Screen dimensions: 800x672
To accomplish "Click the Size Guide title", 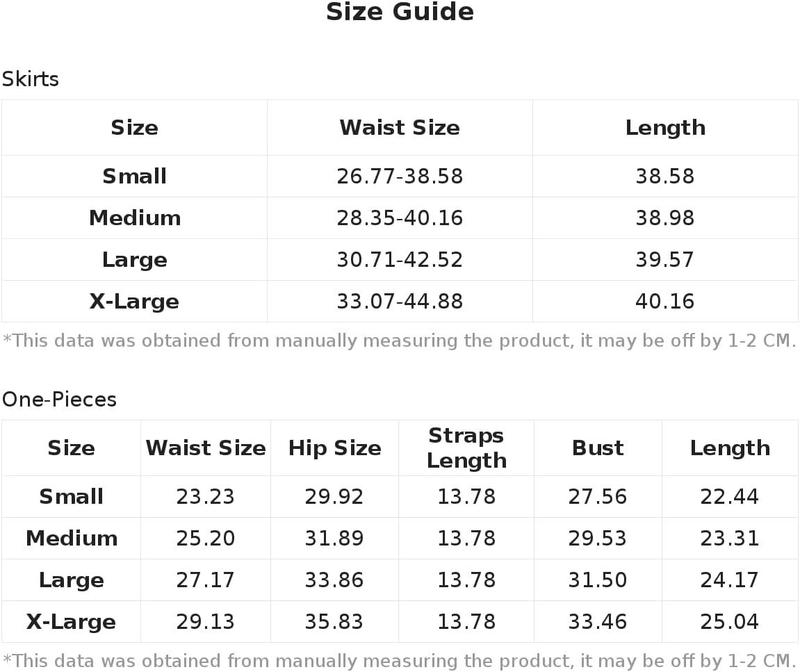I will click(x=400, y=12).
